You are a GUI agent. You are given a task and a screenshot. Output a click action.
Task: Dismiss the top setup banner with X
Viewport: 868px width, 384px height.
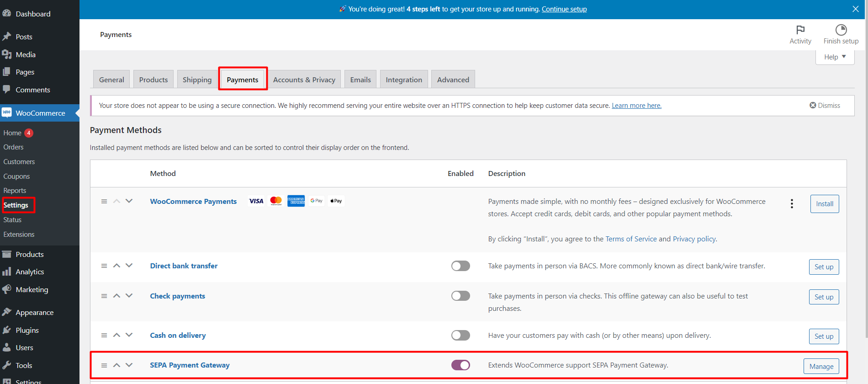(855, 9)
